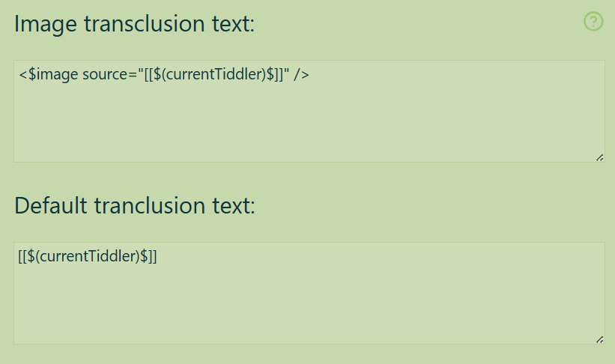
Task: Click the opening "[[" in default text field
Action: pos(22,257)
